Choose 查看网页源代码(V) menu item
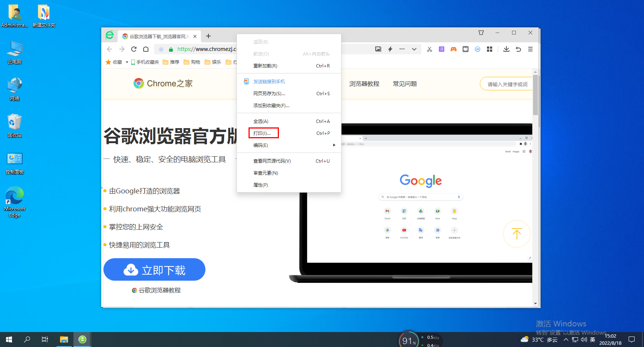This screenshot has width=644, height=347. [289, 161]
